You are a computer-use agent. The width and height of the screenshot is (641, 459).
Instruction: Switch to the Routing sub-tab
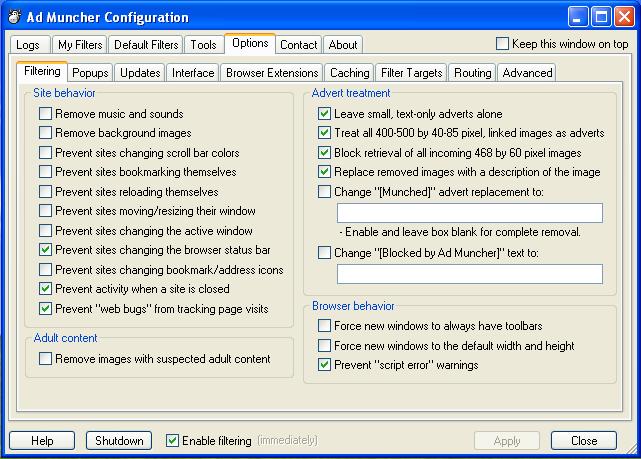pos(473,73)
